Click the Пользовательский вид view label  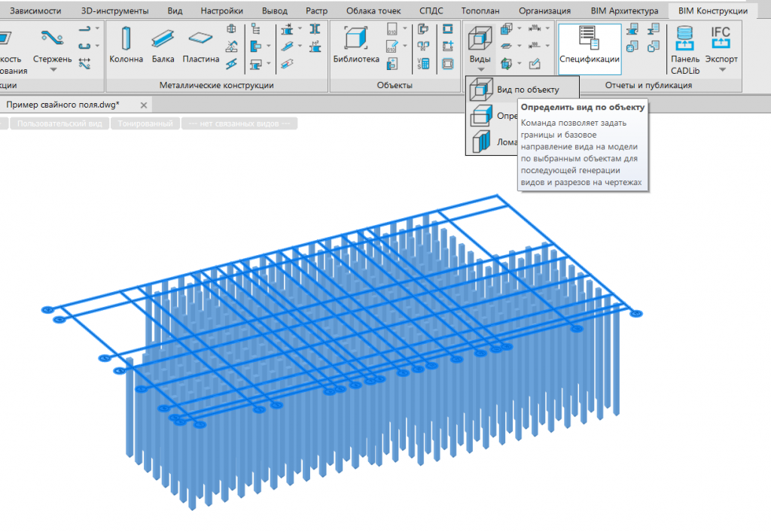[59, 123]
